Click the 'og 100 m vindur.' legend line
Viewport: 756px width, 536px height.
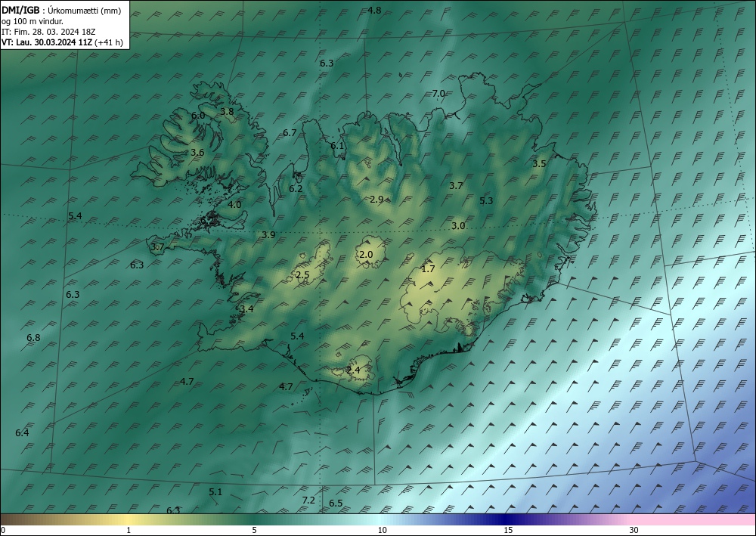tap(33, 21)
